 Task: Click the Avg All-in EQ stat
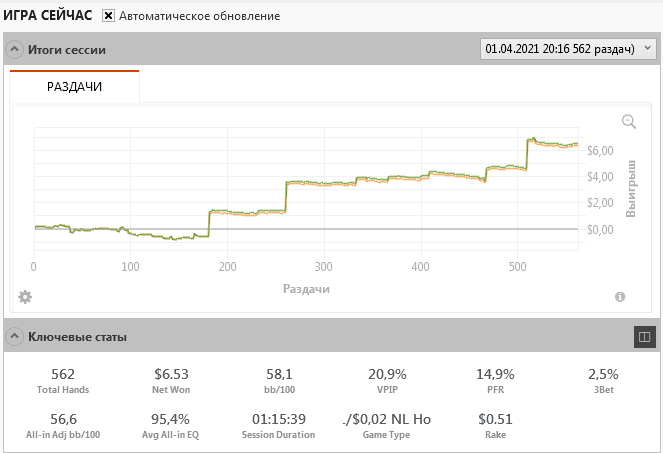click(x=171, y=425)
